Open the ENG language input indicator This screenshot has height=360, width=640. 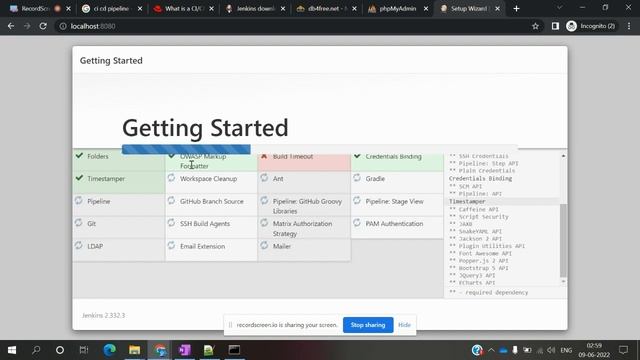[566, 350]
